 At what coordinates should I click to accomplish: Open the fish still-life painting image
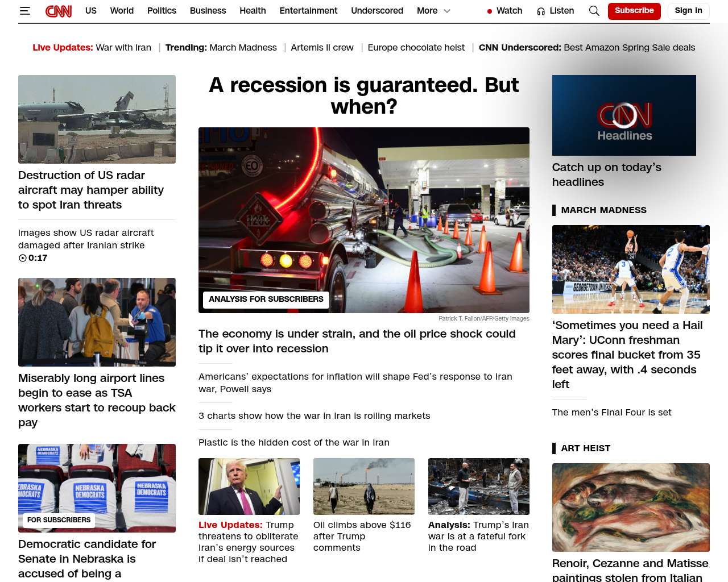pyautogui.click(x=631, y=508)
